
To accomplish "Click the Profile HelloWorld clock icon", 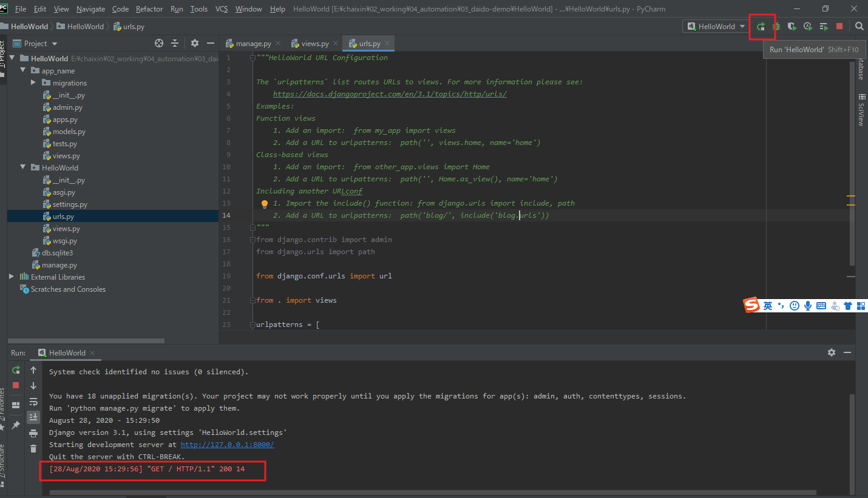I will 808,26.
